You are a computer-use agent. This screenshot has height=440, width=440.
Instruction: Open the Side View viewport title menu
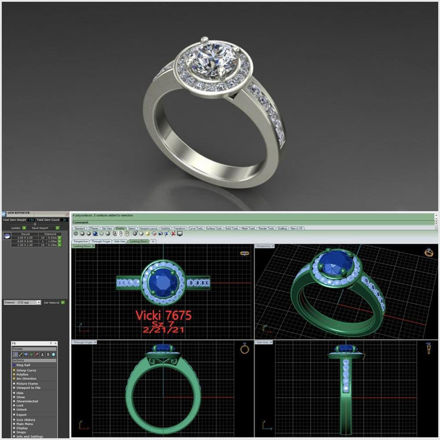pyautogui.click(x=264, y=342)
